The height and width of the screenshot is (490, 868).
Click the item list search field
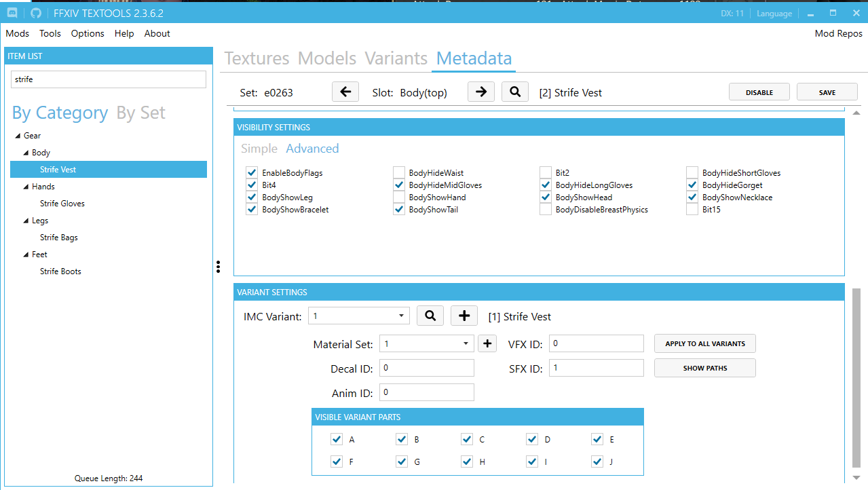(109, 79)
